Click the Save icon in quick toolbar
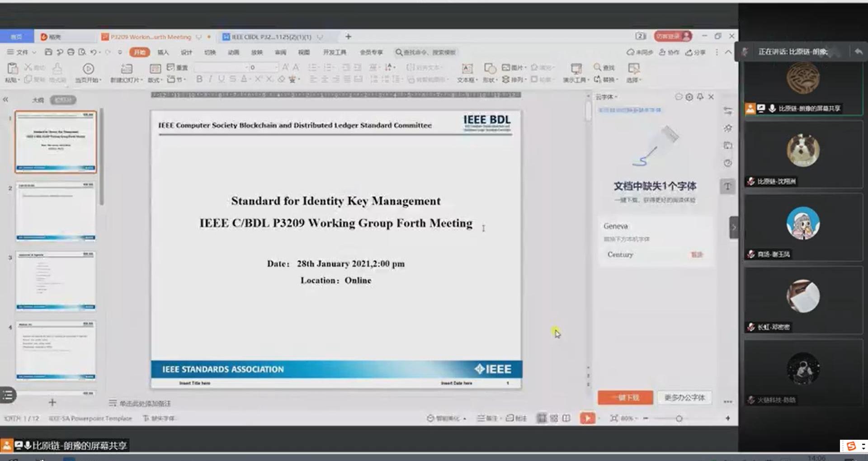Screen dimensions: 868x461 [48, 52]
